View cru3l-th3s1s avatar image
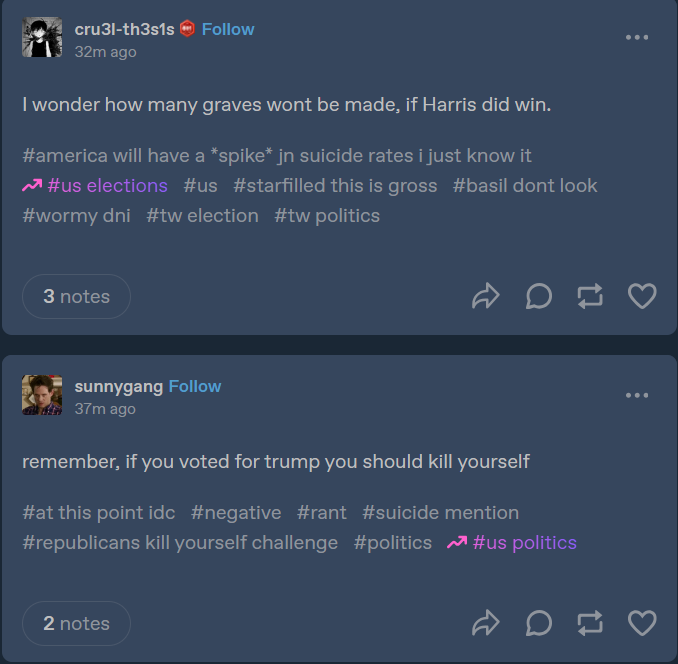Screen dimensions: 678x664 pos(42,38)
